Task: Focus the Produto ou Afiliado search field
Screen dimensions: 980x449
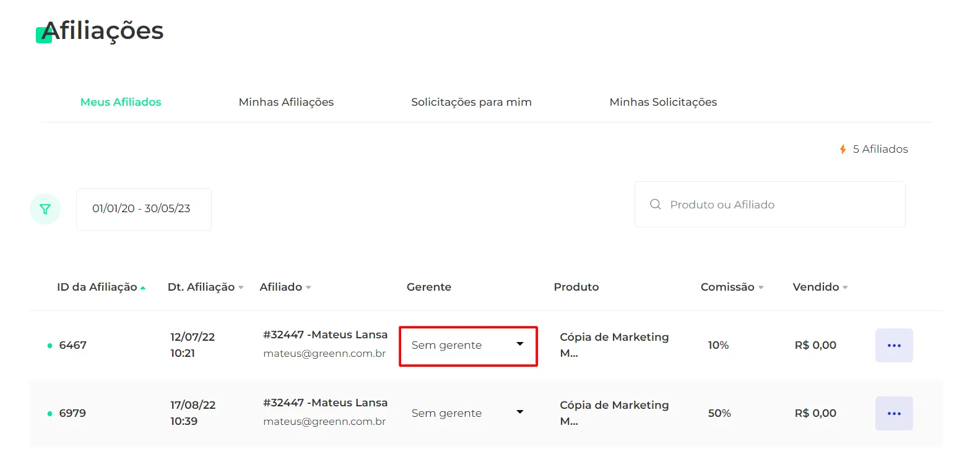Action: tap(770, 204)
